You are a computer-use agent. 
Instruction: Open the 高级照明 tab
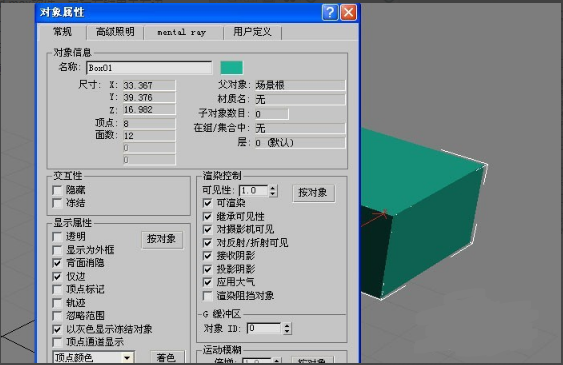115,32
